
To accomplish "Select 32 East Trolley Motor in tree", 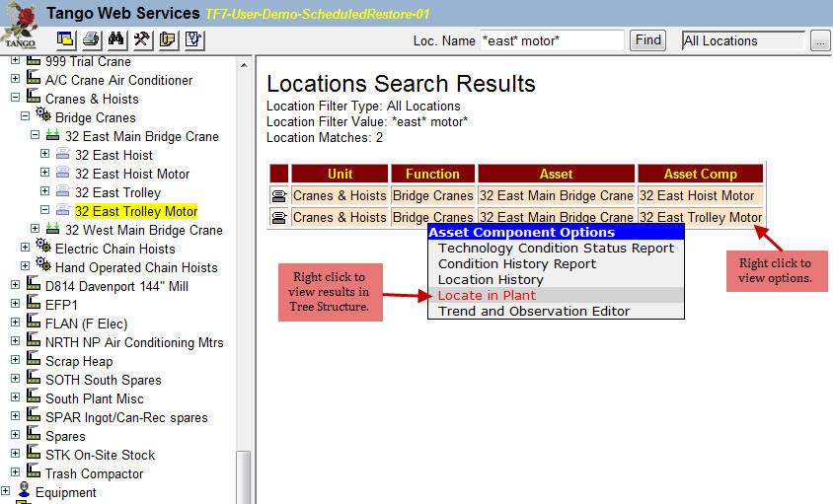I will point(136,211).
